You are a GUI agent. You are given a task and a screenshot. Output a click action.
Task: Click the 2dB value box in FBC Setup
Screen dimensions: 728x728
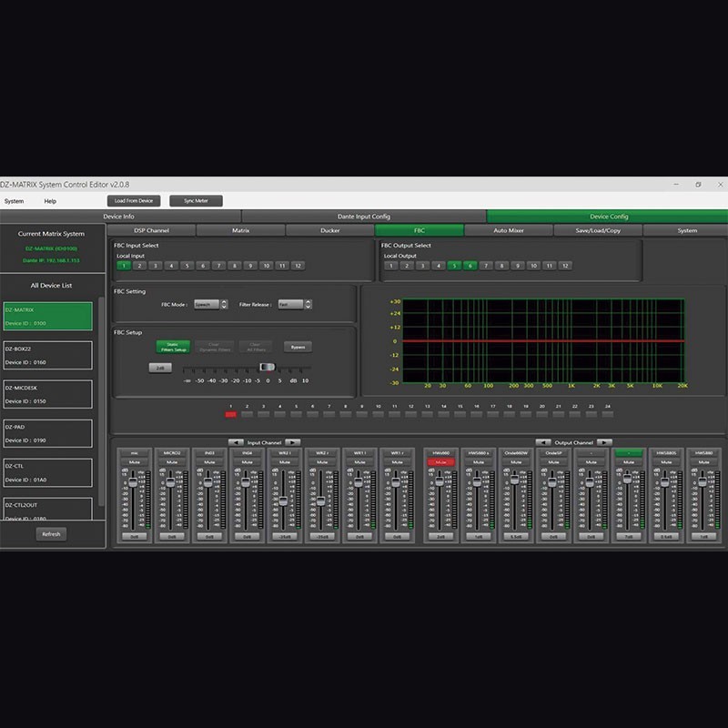click(x=160, y=368)
